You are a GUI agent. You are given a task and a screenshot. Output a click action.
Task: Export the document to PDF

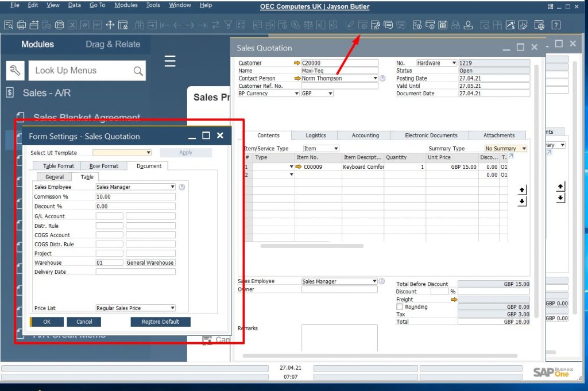coord(96,25)
